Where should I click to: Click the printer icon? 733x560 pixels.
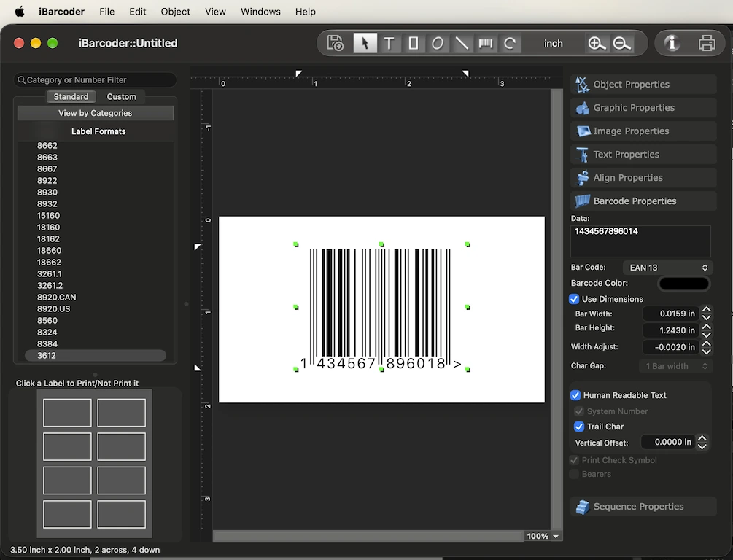[707, 43]
